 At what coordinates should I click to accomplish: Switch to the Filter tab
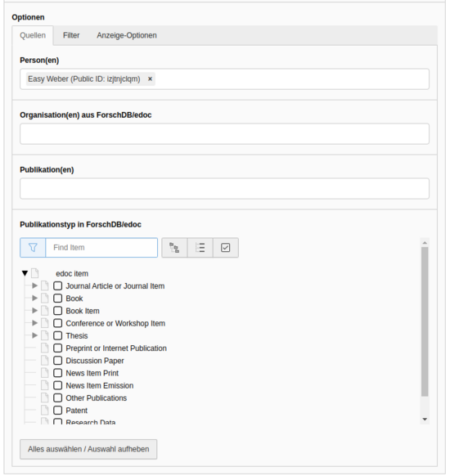tap(71, 35)
